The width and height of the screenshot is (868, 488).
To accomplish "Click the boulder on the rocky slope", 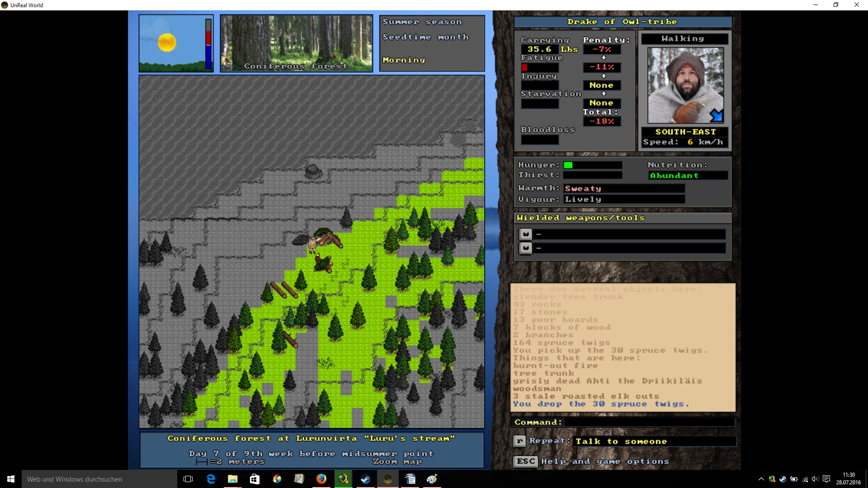I will [x=313, y=172].
